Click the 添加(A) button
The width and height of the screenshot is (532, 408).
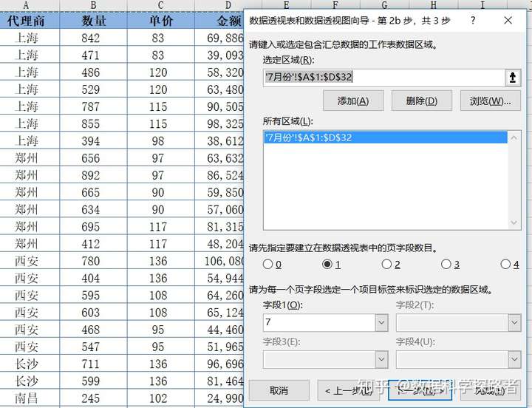point(353,101)
